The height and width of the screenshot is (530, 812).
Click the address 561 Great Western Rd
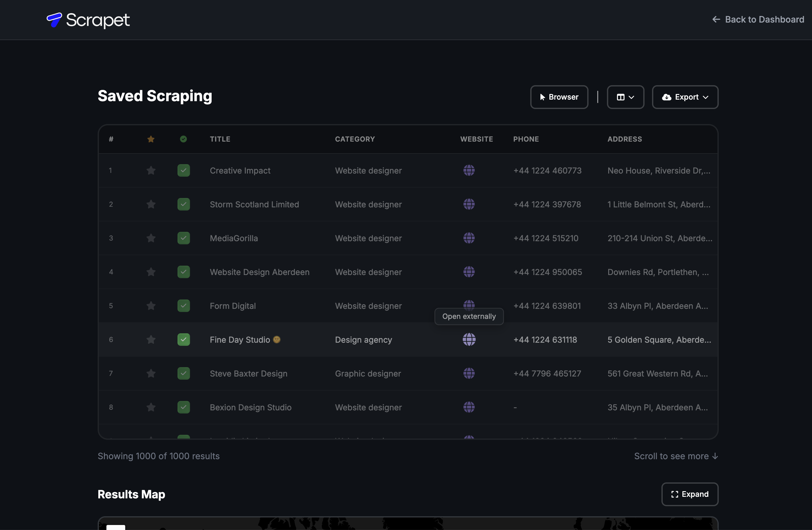pos(657,373)
